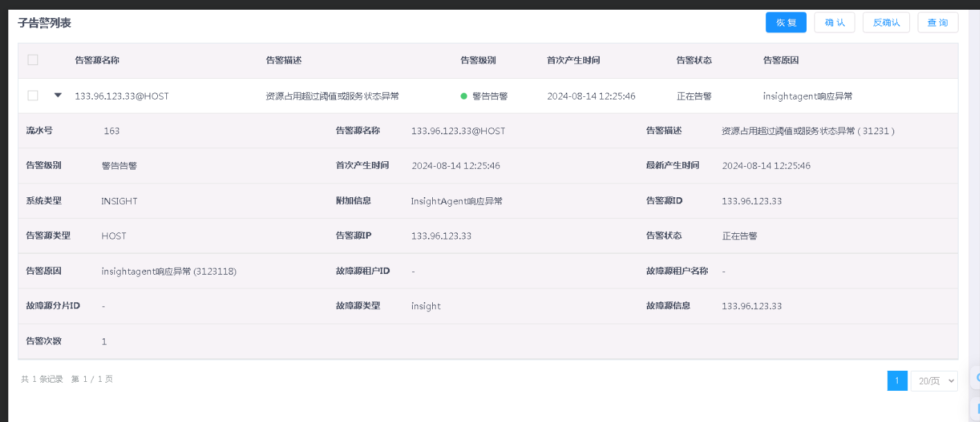Click the 子告警列表 title

click(x=44, y=23)
